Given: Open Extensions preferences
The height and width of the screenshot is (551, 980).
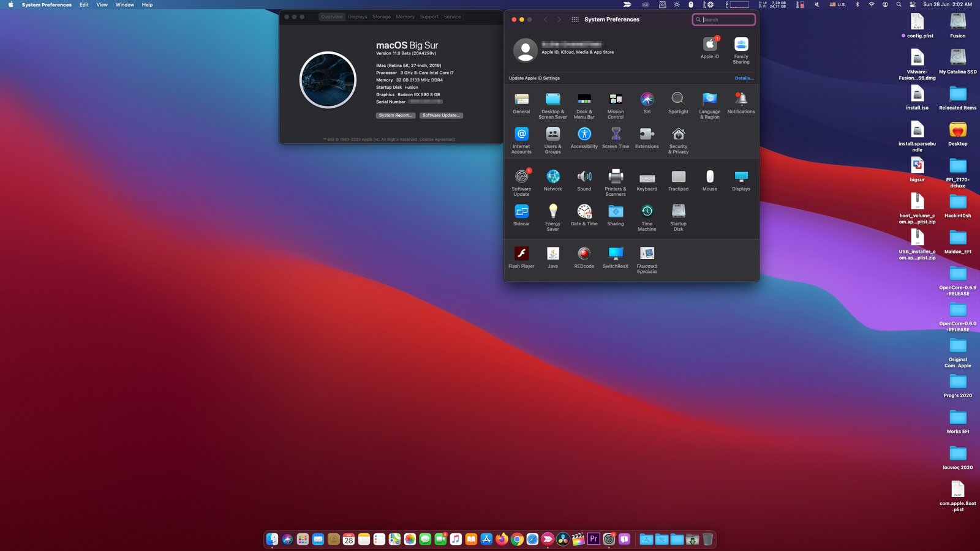Looking at the screenshot, I should [647, 134].
